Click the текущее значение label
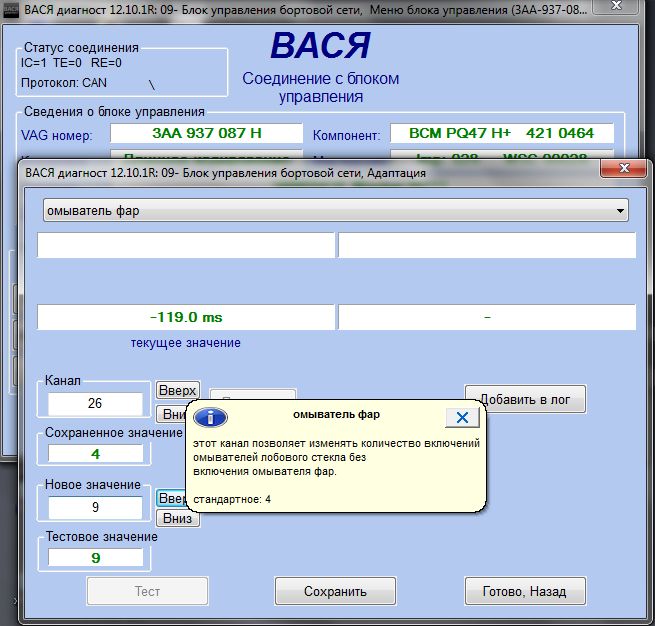 pyautogui.click(x=185, y=343)
